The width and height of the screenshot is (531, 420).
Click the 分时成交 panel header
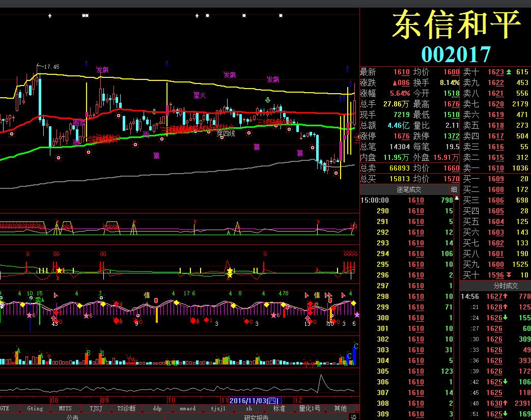point(505,286)
